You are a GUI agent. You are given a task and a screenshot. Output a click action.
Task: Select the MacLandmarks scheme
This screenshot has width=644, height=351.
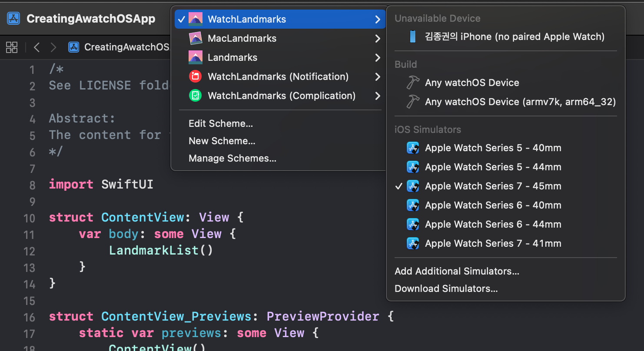[280, 38]
